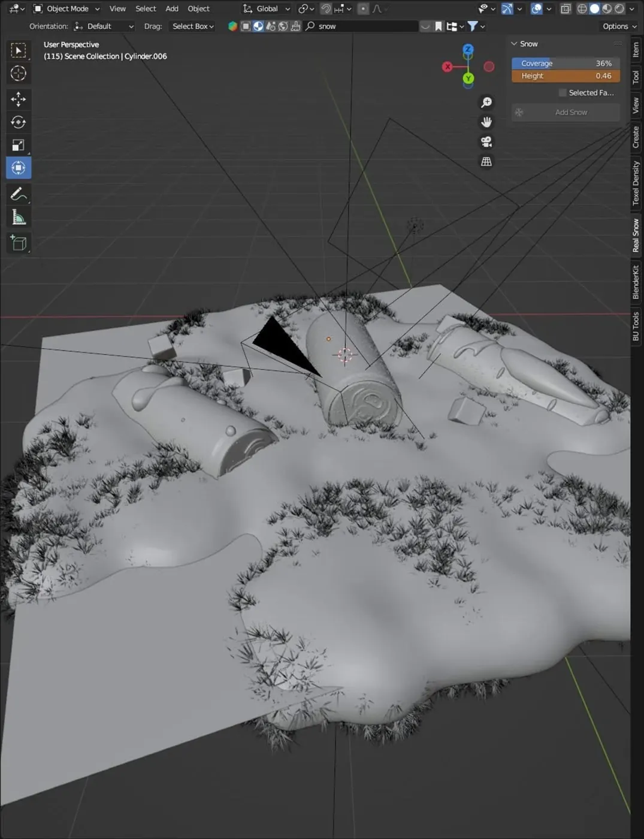Open the Select menu
This screenshot has height=839, width=644.
pyautogui.click(x=146, y=8)
